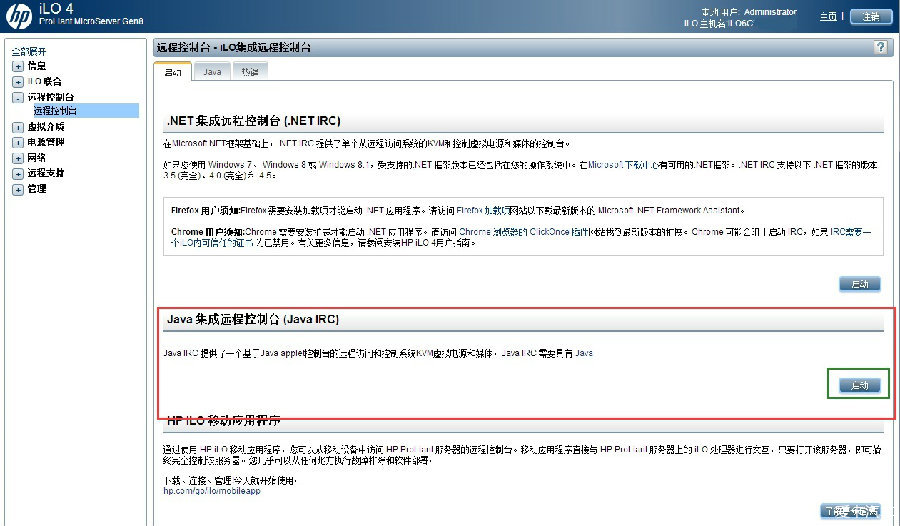Click the 注销 logout button
This screenshot has height=526, width=900.
[x=871, y=17]
